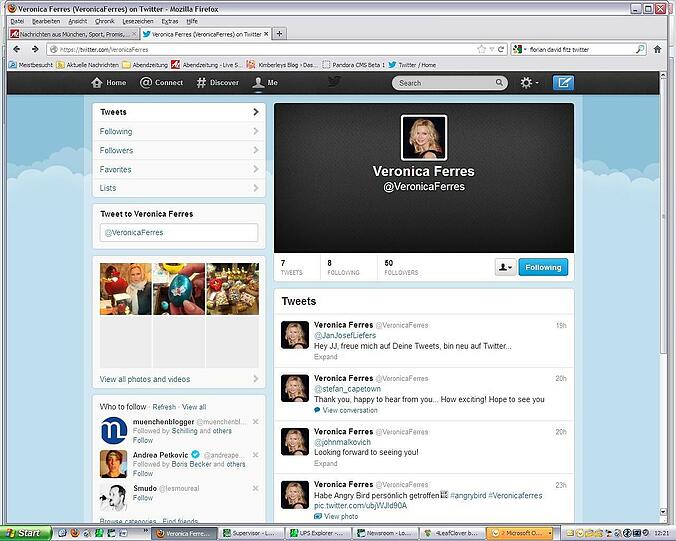Follow Andrea Petkovic
The width and height of the screenshot is (676, 541).
pos(143,473)
